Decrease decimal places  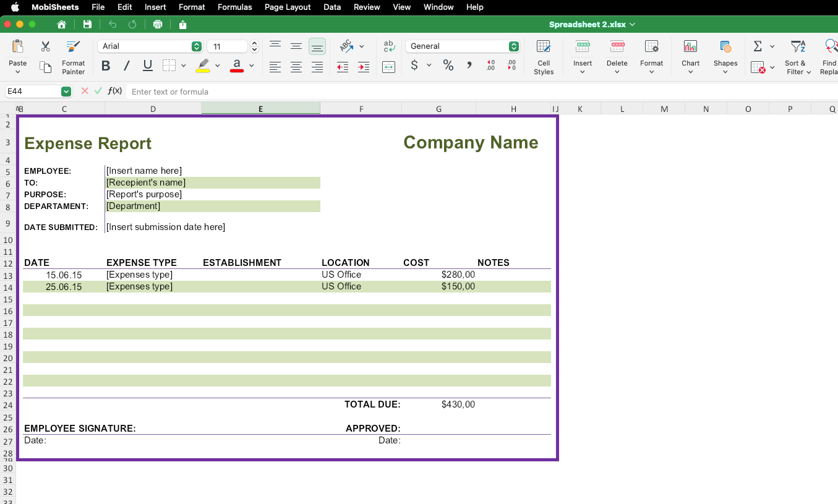511,66
